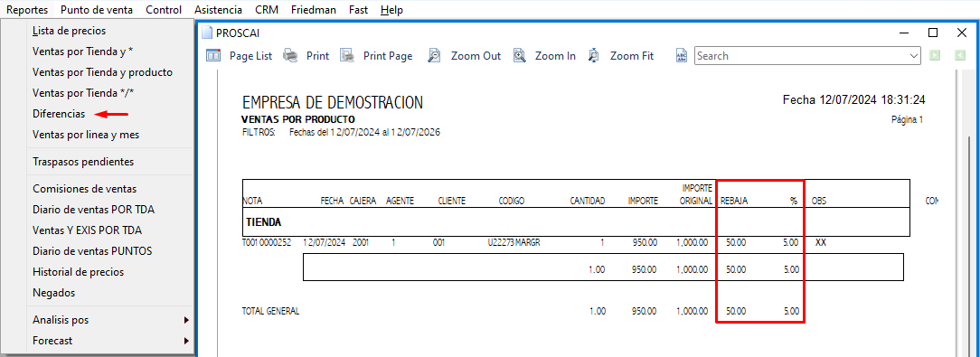Click inside the Search input field
This screenshot has width=980, height=357.
(x=801, y=56)
